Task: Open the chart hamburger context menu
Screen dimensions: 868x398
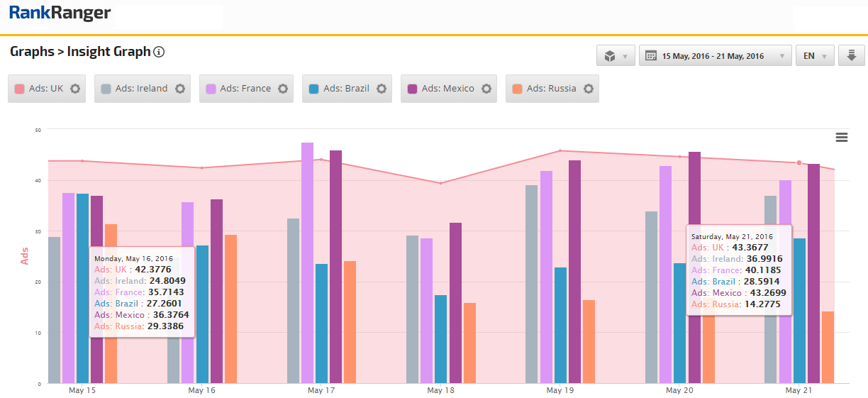Action: pyautogui.click(x=842, y=138)
